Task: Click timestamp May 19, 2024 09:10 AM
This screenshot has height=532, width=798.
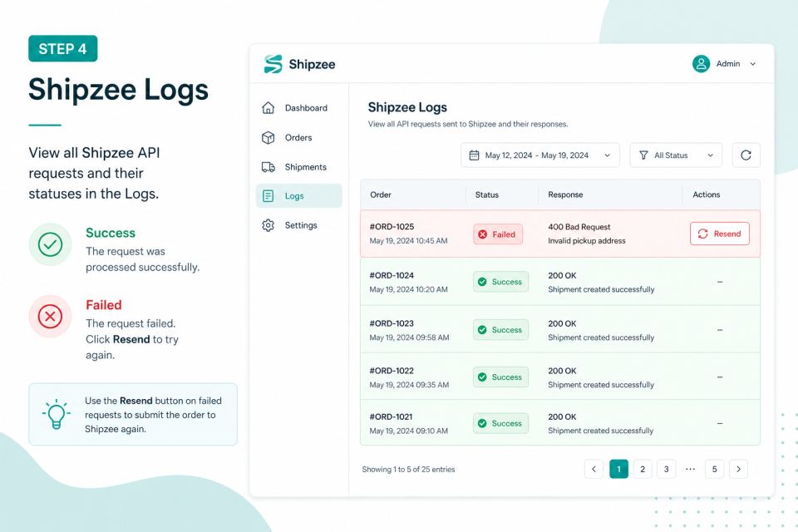Action: click(409, 431)
